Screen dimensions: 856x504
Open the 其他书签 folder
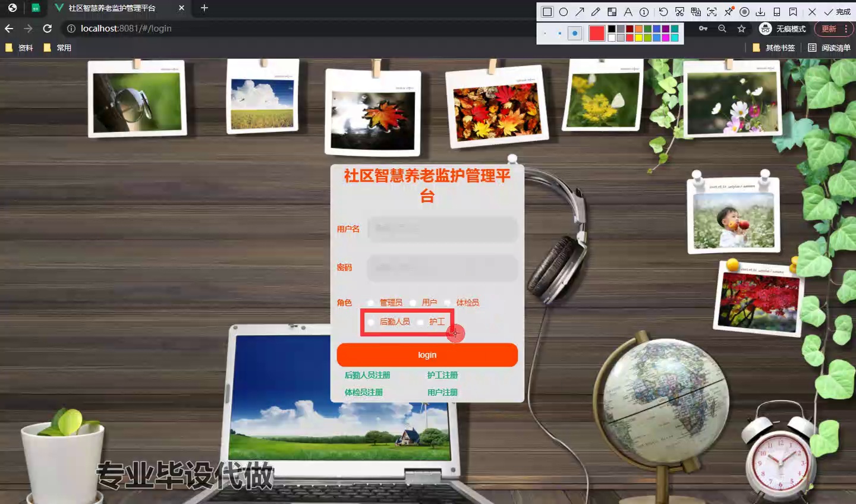pyautogui.click(x=773, y=48)
